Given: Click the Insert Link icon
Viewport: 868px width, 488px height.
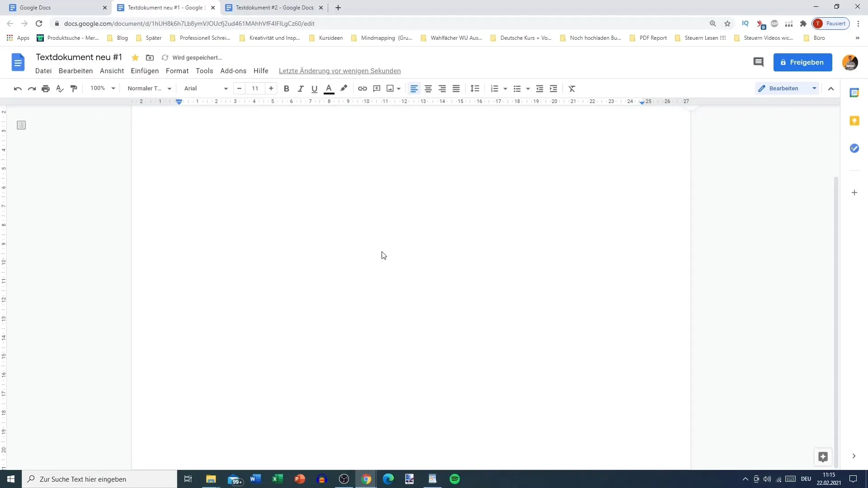Looking at the screenshot, I should (363, 88).
